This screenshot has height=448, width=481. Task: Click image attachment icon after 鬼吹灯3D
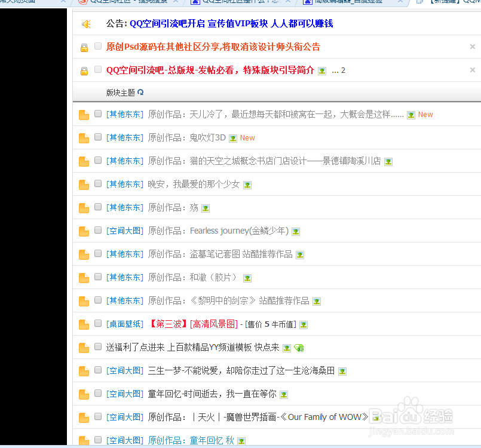pyautogui.click(x=233, y=139)
